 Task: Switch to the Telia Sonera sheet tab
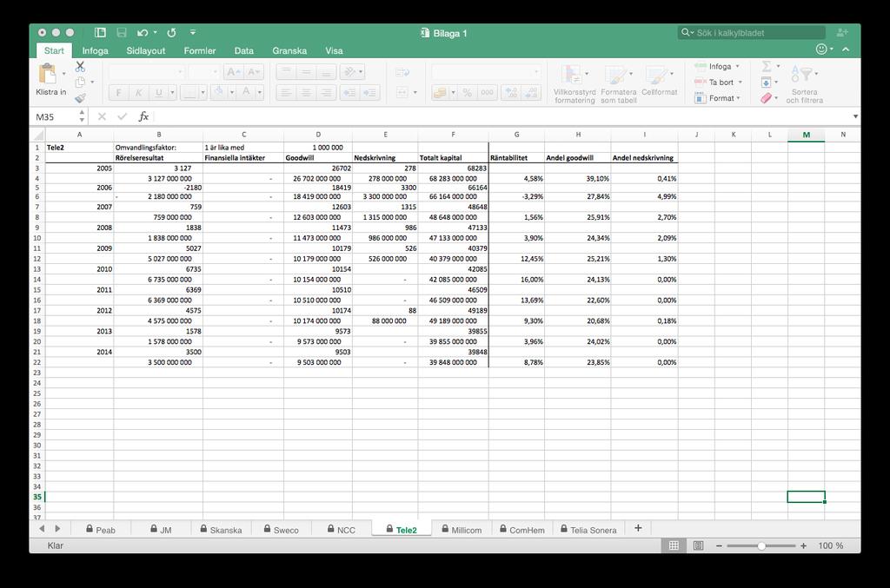coord(588,530)
